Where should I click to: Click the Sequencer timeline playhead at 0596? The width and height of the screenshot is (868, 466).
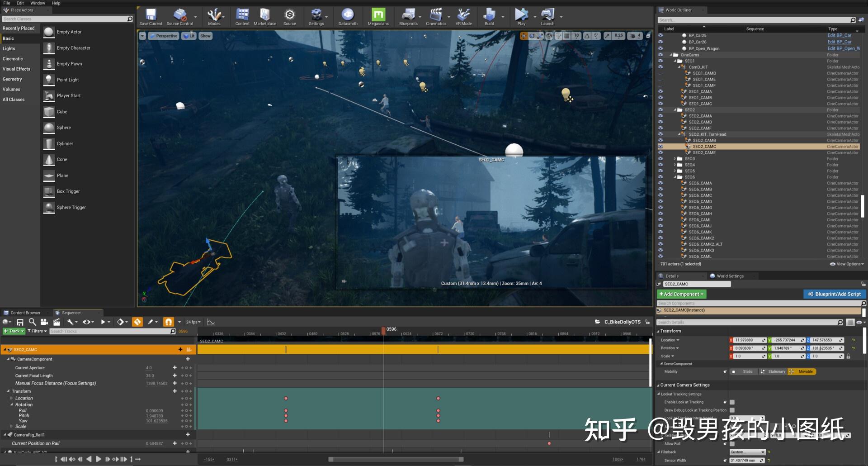[384, 331]
